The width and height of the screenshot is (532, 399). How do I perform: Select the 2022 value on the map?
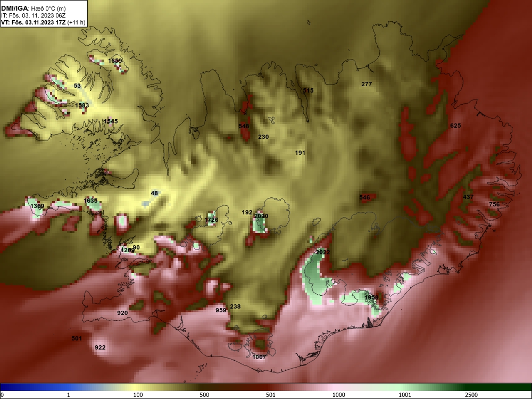[323, 252]
